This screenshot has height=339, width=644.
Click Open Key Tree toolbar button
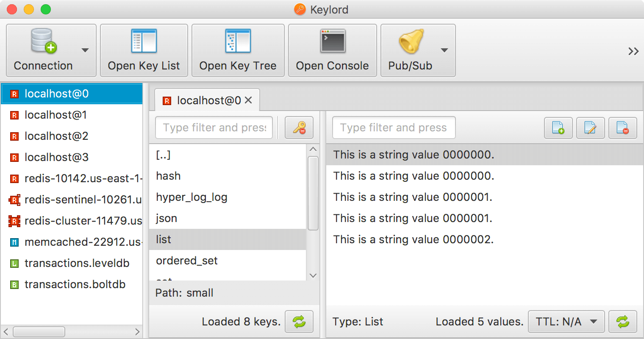click(238, 50)
